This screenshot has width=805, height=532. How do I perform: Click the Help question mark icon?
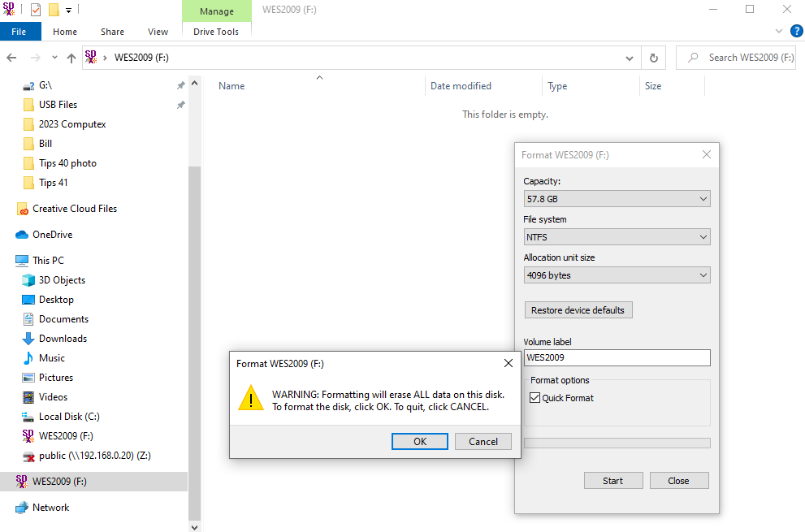[796, 32]
